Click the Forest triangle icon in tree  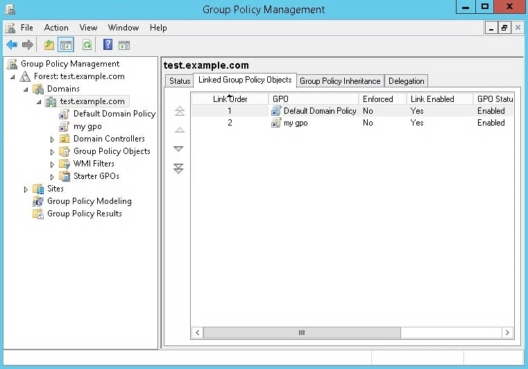25,76
